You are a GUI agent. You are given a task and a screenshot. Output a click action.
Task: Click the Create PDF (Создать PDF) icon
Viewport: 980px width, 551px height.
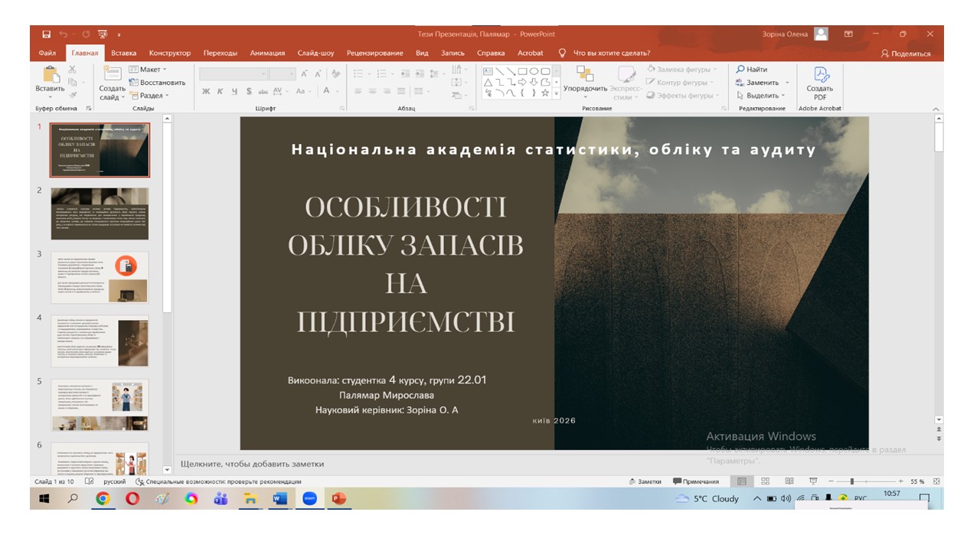pos(820,83)
